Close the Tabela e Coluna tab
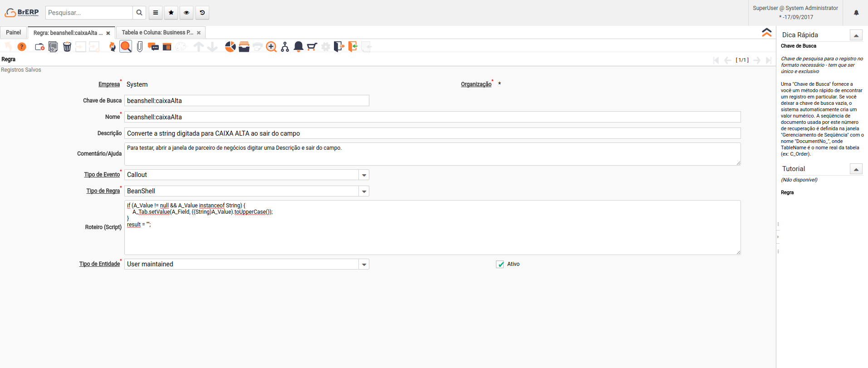The image size is (868, 368). 199,33
